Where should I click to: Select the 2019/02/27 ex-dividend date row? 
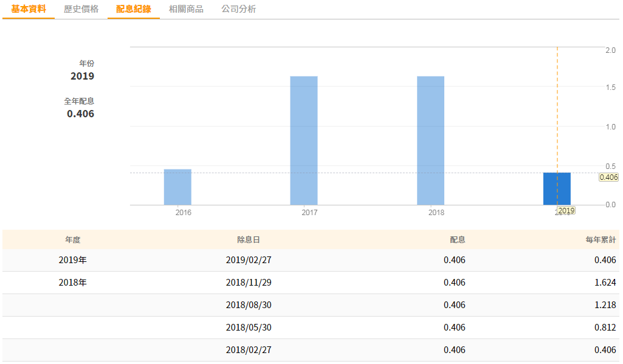[x=249, y=260]
